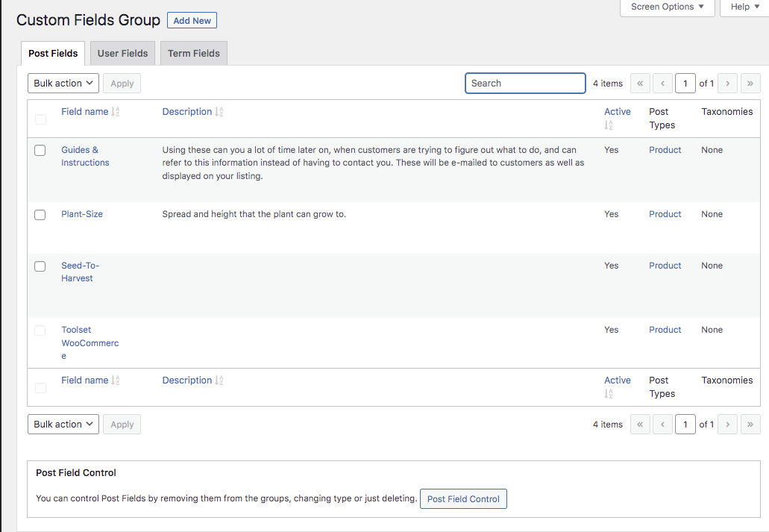Jump to first page with top double-arrow button
Screen dimensions: 769x532
click(640, 84)
